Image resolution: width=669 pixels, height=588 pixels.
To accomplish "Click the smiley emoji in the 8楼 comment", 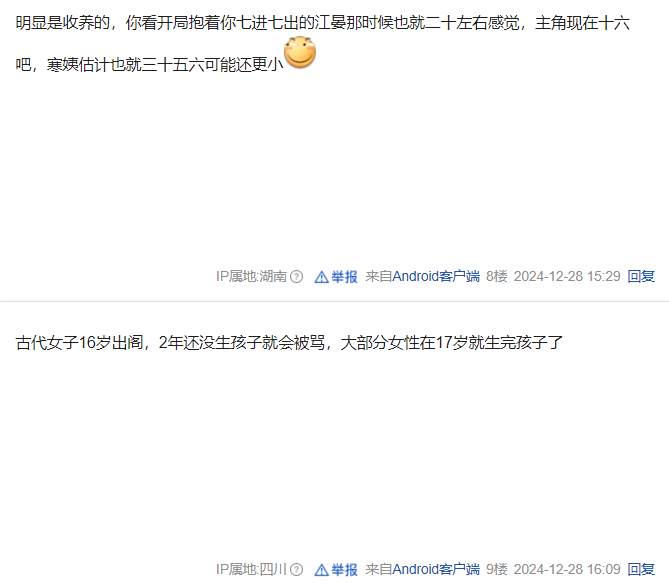I will pos(300,52).
